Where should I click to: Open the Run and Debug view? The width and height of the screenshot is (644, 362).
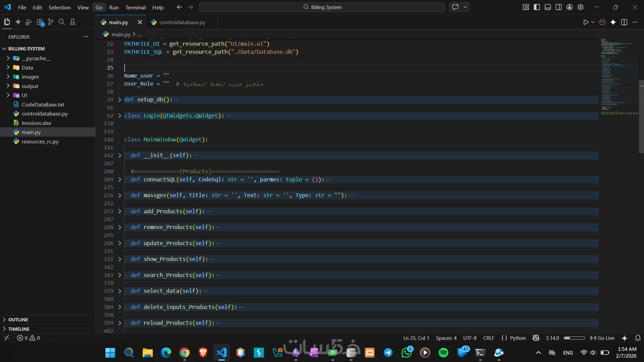pyautogui.click(x=29, y=22)
